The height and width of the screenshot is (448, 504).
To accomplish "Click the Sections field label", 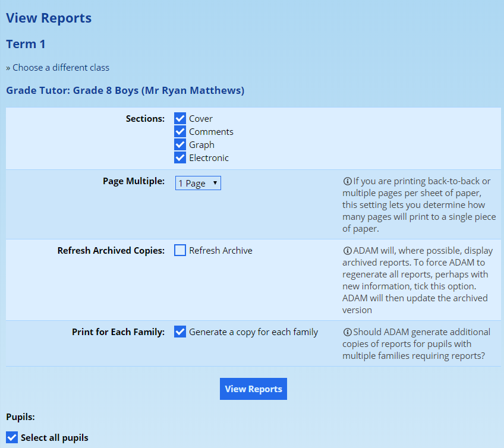I will (145, 119).
